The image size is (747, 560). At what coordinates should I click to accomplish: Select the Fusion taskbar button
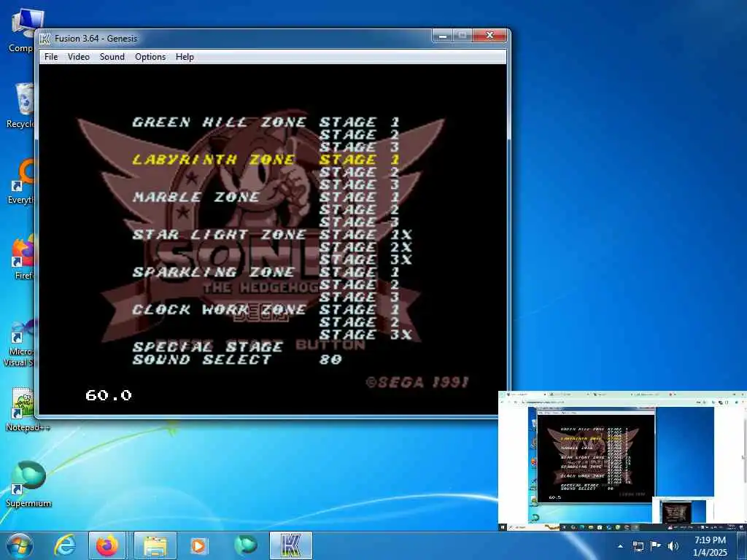[x=291, y=545]
